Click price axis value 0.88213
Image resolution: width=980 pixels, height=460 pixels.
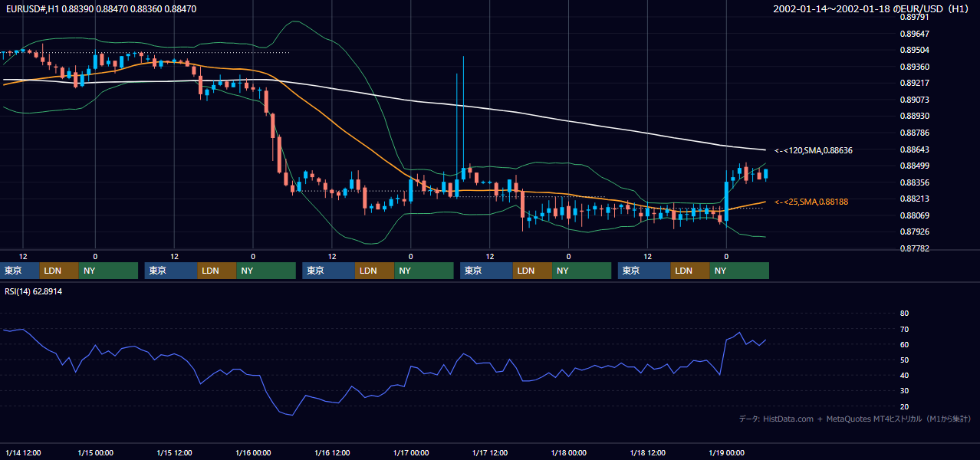(x=913, y=199)
